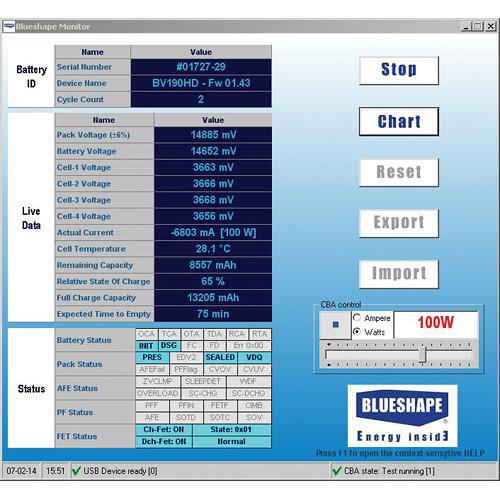500x500 pixels.
Task: Click Cell Temperature value 28.1 °C
Action: (x=213, y=249)
